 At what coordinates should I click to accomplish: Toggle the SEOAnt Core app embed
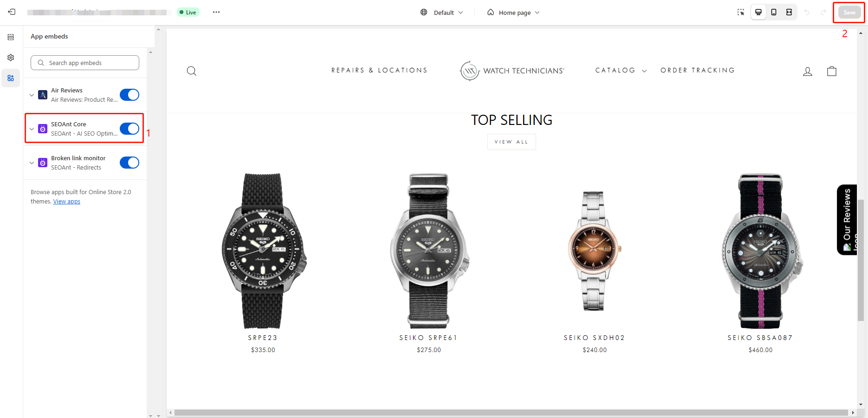tap(130, 129)
